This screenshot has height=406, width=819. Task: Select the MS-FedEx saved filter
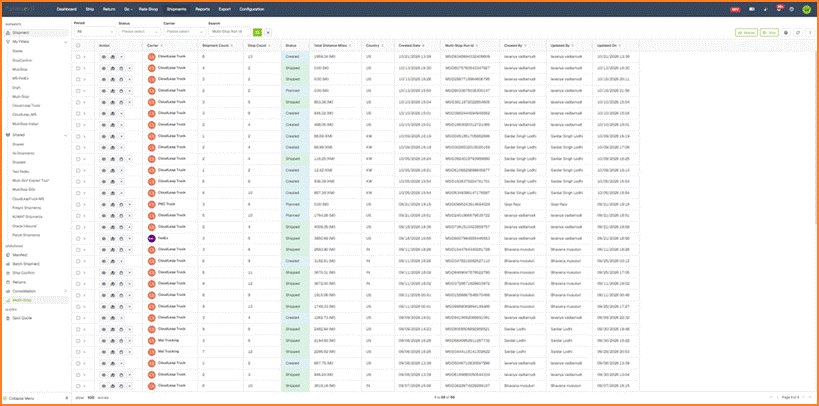tap(18, 78)
